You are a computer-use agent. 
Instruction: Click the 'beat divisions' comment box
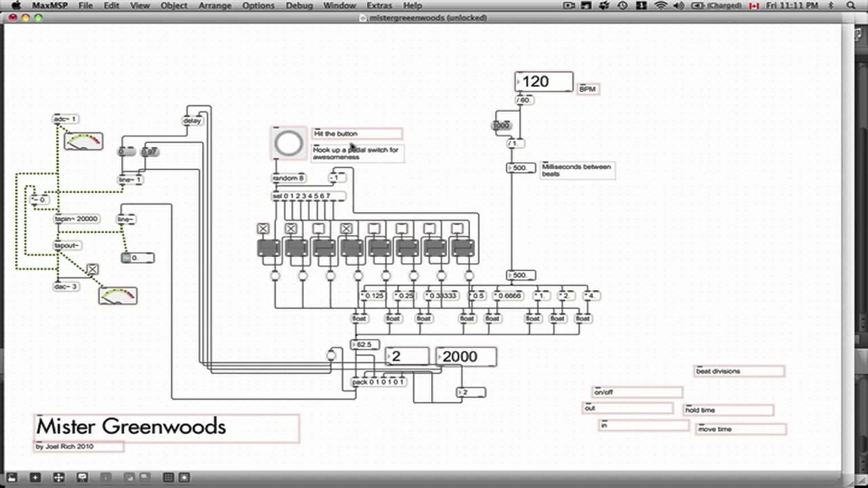tap(740, 371)
